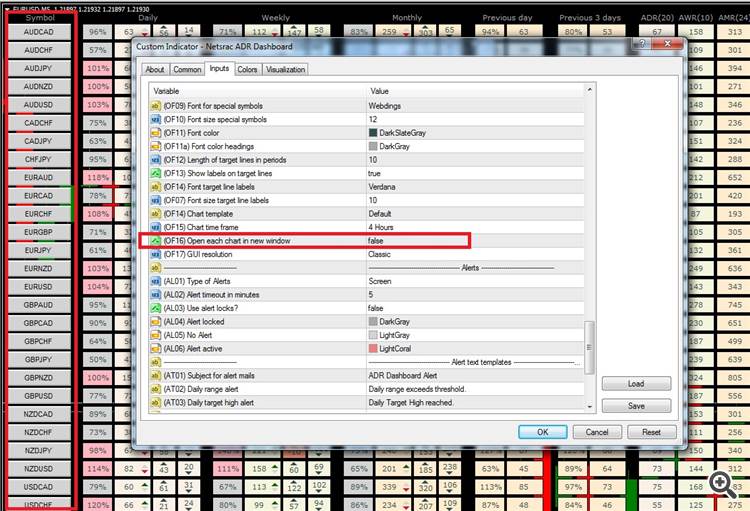Edit the ADR Dashboard Alert subject value
Screen dimensions: 750x511
coord(403,376)
